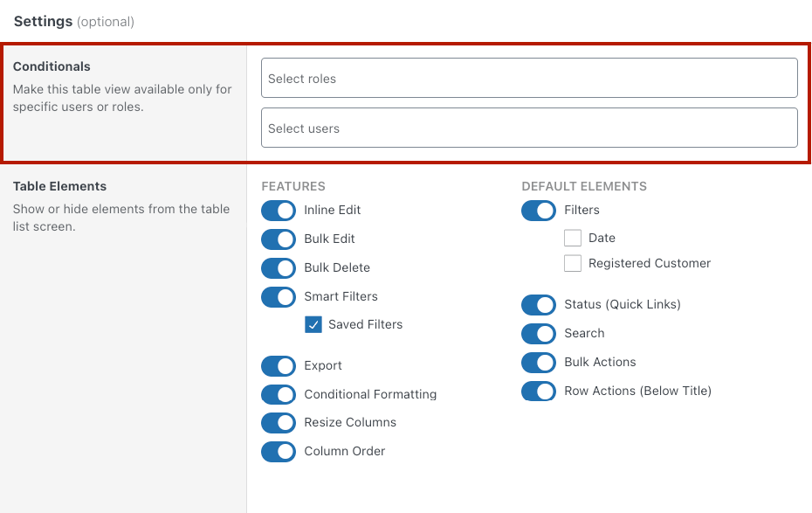
Task: Disable the Bulk Edit feature toggle
Action: pos(279,239)
